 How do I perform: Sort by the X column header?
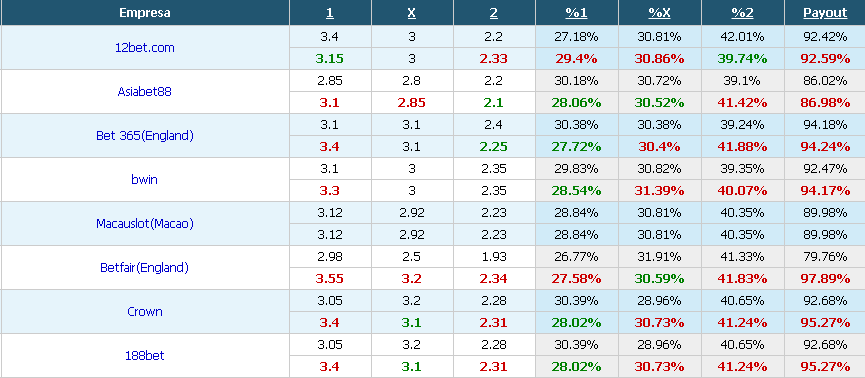pyautogui.click(x=412, y=13)
